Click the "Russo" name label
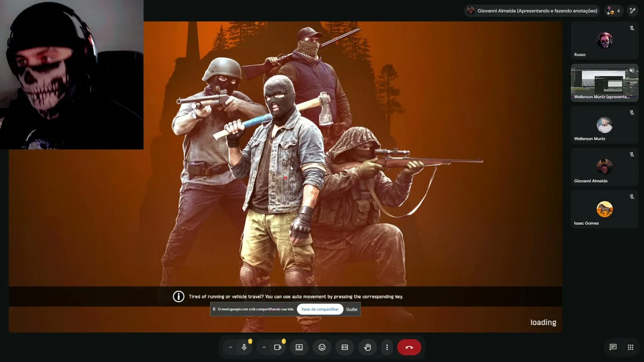 (580, 55)
